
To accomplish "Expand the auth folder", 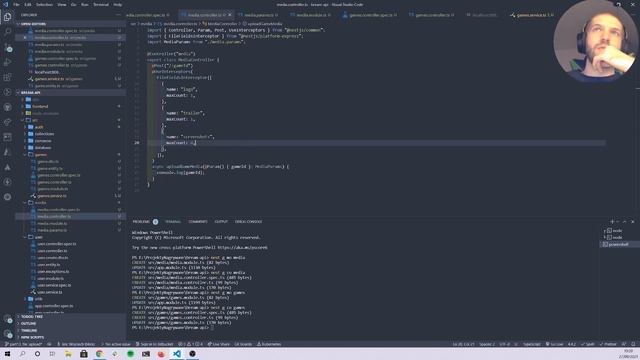I will tap(39, 127).
